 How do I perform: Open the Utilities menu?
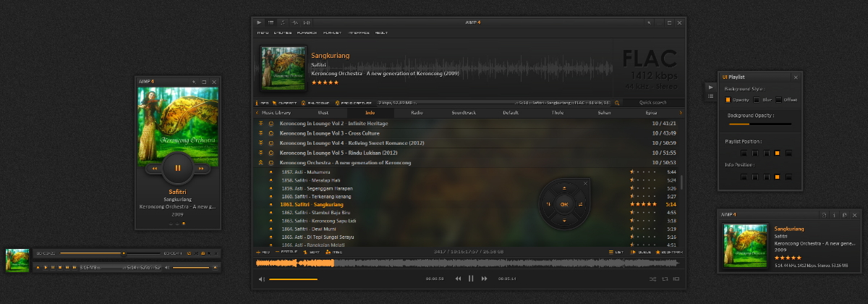point(283,33)
